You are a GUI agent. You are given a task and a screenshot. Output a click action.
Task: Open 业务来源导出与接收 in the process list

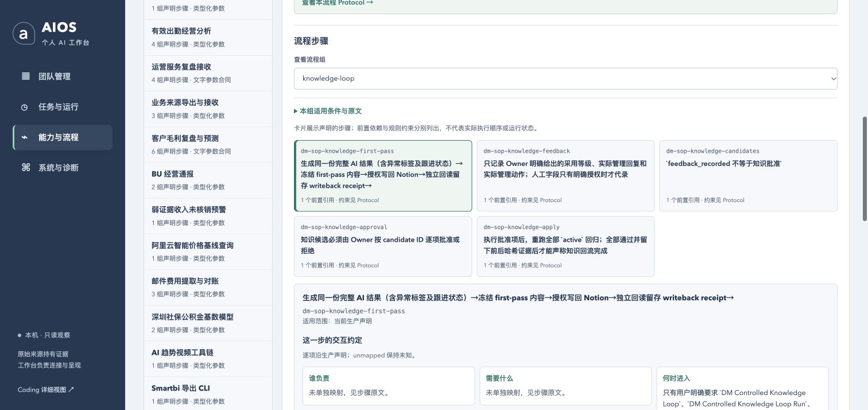pos(208,109)
